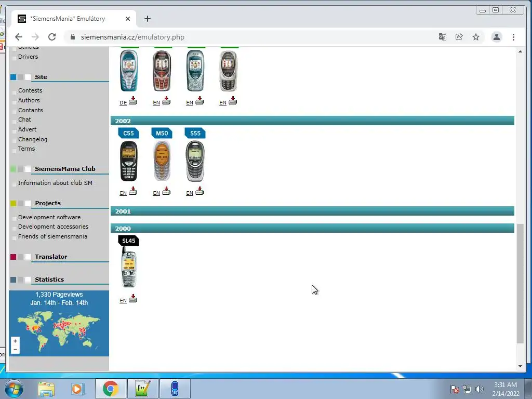Open the EN link under C55
532x399 pixels.
click(x=123, y=193)
